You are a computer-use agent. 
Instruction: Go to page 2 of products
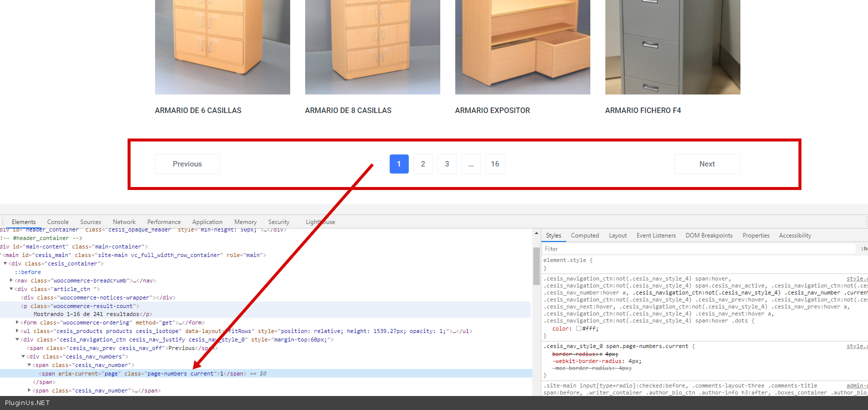coord(423,164)
